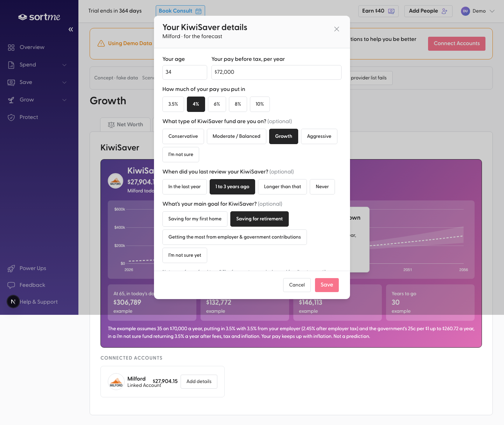
Task: Click the money icon beside Earn $40
Action: tap(391, 11)
